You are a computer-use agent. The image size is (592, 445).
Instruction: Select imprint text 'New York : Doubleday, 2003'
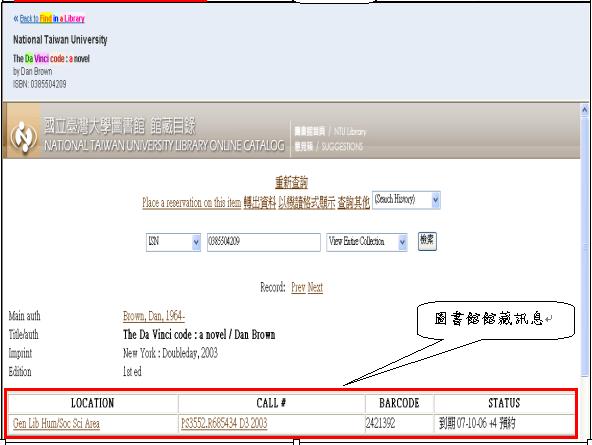[x=170, y=353]
